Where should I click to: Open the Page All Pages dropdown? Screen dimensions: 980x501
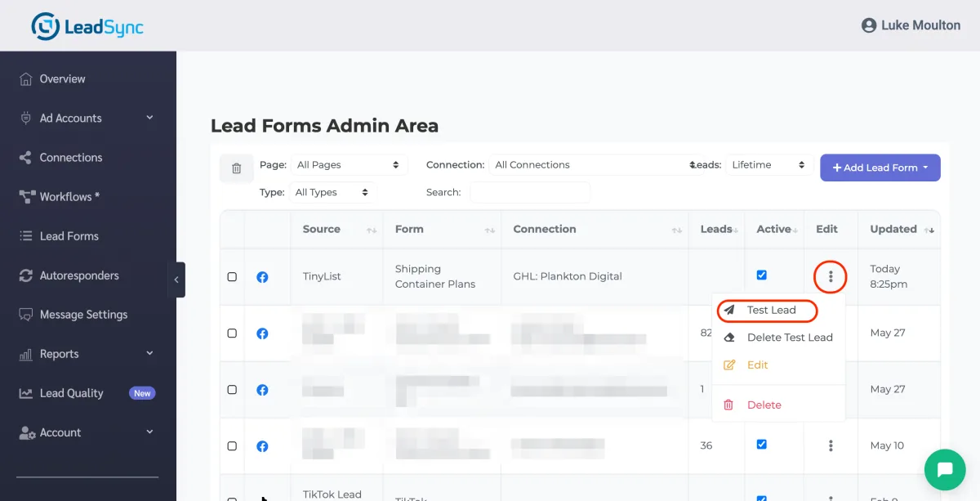(x=349, y=165)
